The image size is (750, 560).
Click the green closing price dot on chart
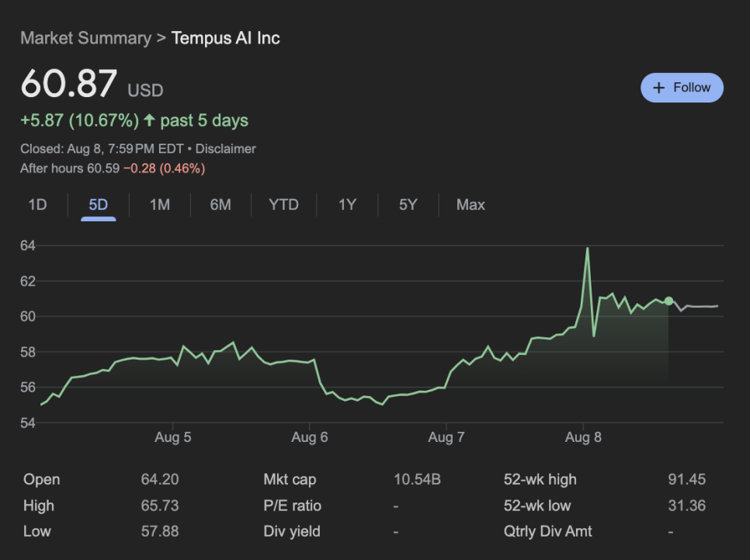pyautogui.click(x=668, y=301)
